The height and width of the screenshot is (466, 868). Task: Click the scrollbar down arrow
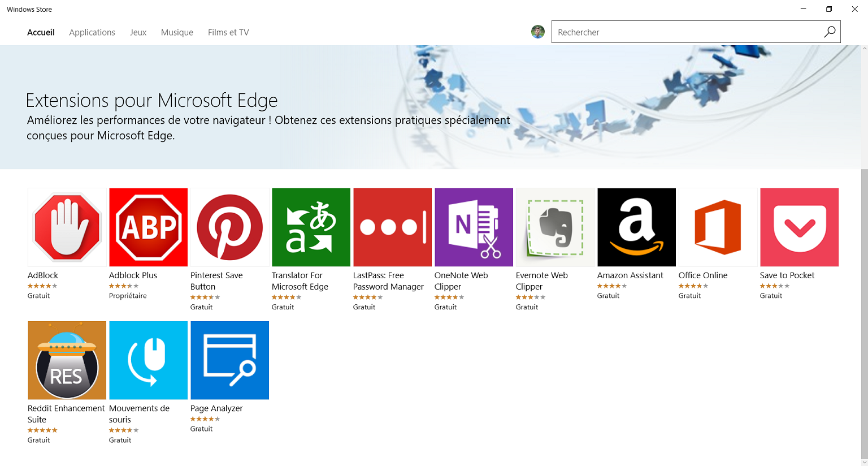[864, 463]
